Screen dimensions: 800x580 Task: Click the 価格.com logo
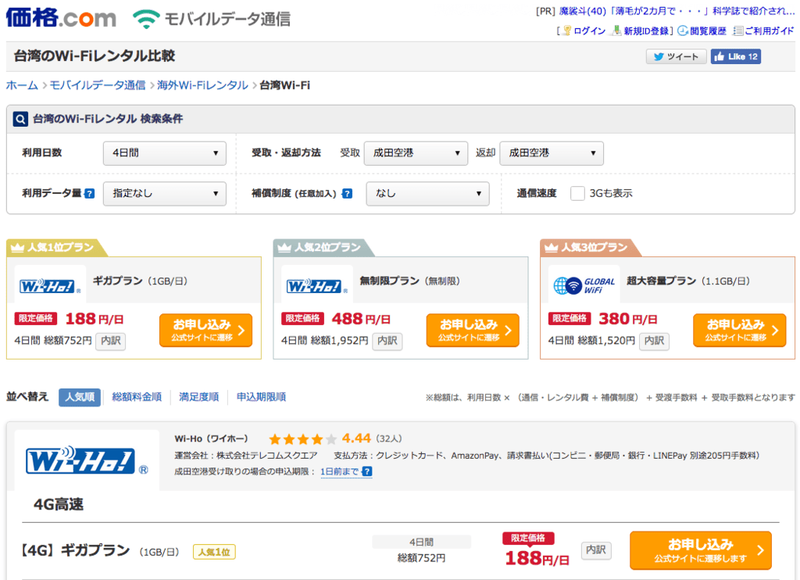61,18
